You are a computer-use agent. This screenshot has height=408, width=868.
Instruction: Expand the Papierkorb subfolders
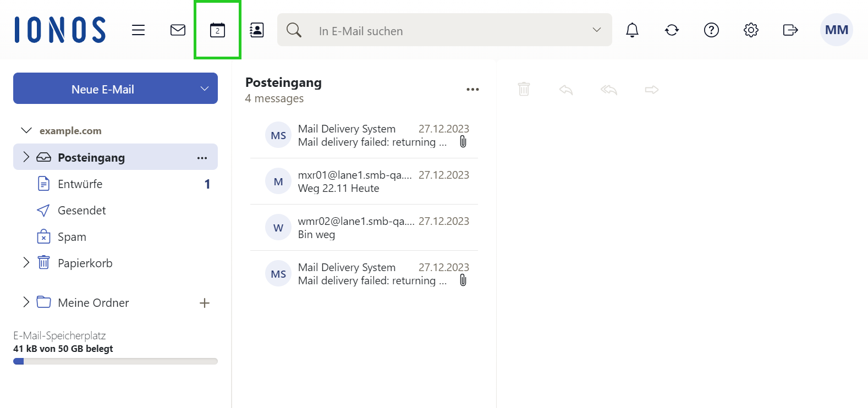[26, 263]
